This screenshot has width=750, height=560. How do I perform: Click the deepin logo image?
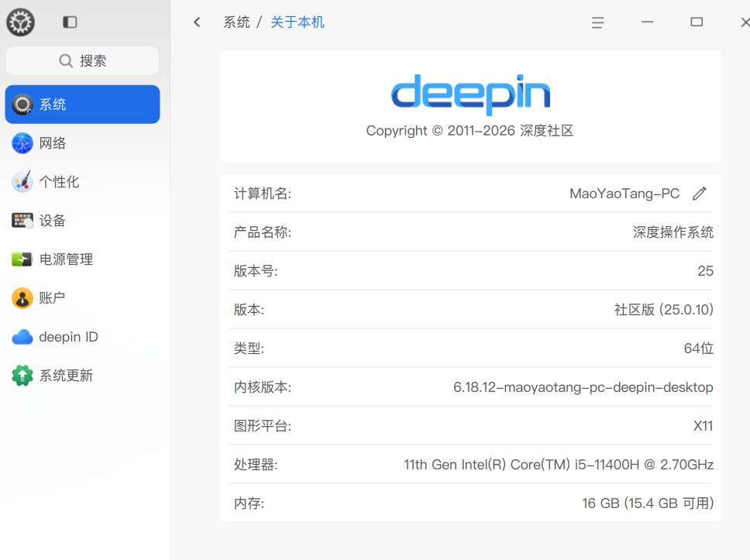470,94
